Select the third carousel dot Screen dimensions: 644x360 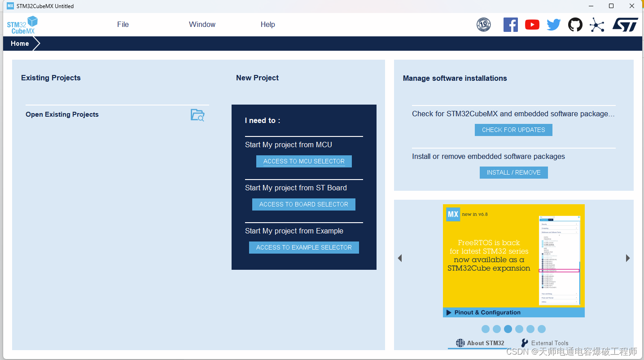pyautogui.click(x=508, y=329)
